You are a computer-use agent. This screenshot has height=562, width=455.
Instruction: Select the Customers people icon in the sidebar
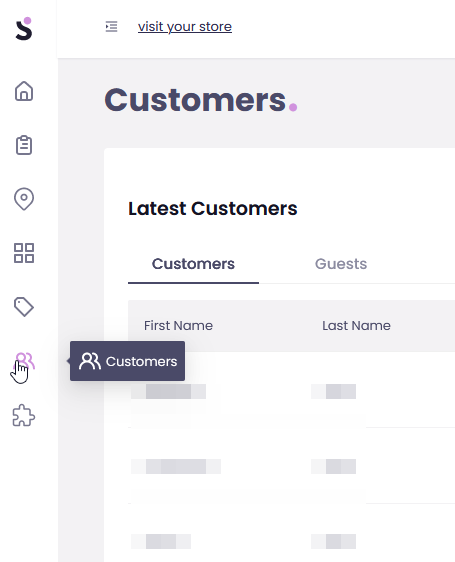click(x=25, y=361)
